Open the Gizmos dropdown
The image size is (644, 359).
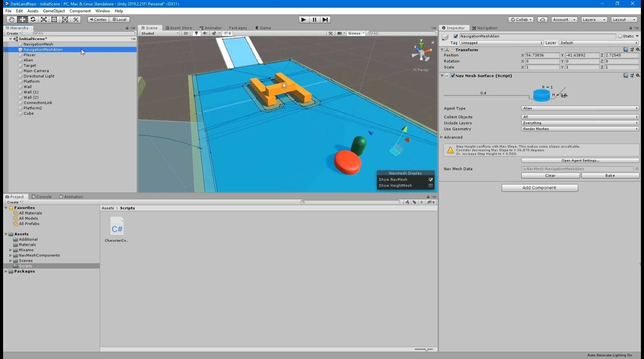pos(356,33)
